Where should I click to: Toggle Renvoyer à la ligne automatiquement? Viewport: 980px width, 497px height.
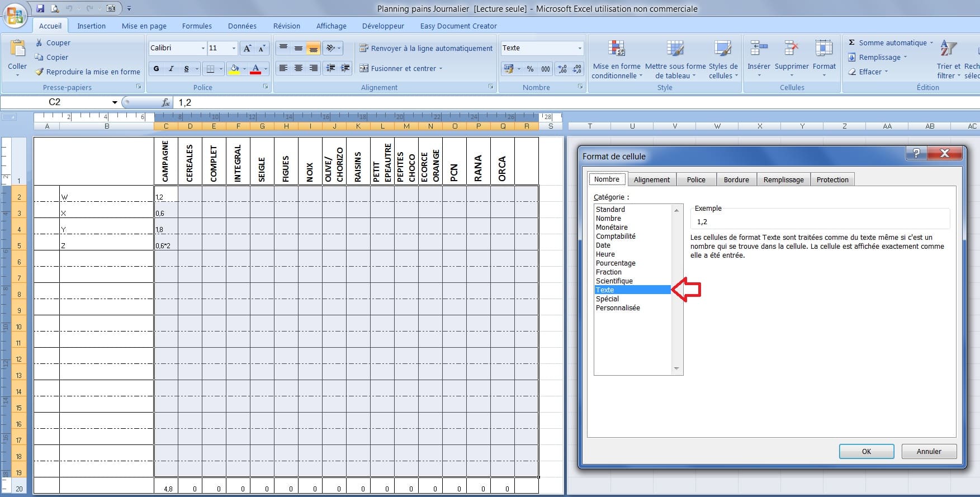tap(426, 49)
